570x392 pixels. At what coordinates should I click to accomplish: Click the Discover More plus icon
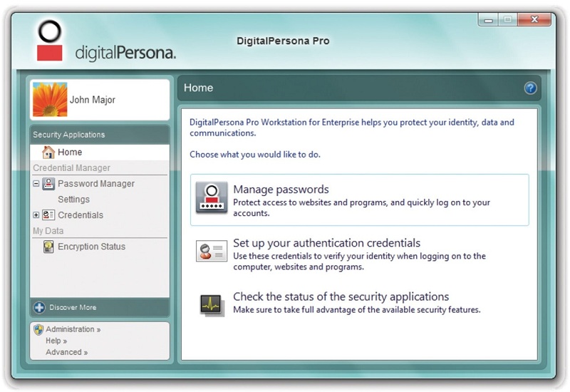(x=40, y=308)
